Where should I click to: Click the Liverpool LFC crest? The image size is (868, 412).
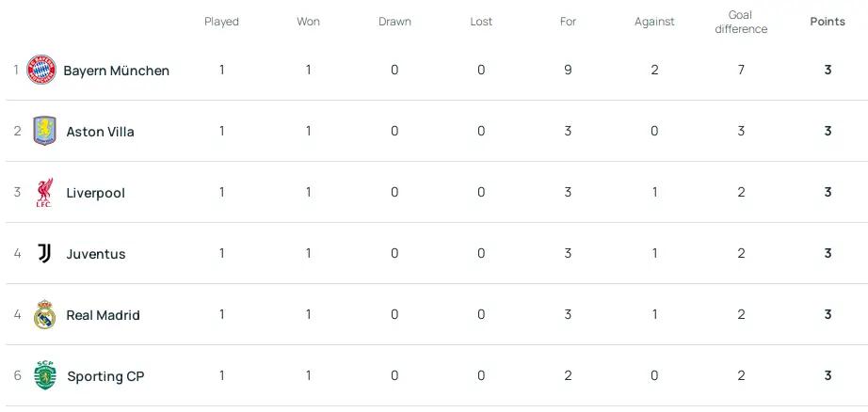(44, 193)
